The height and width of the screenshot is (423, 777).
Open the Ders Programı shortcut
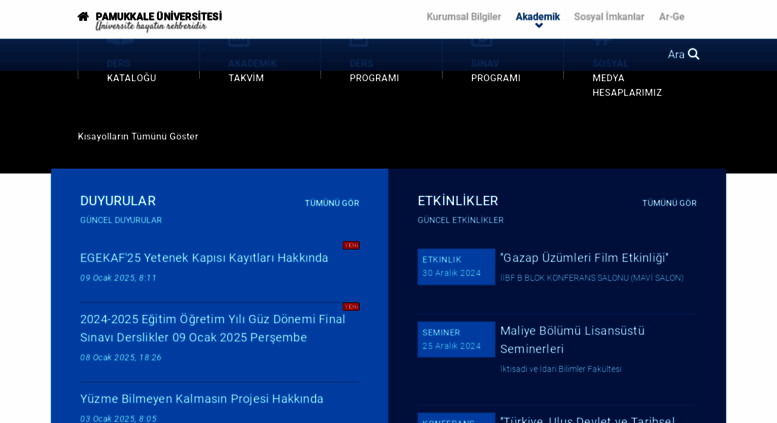(374, 70)
